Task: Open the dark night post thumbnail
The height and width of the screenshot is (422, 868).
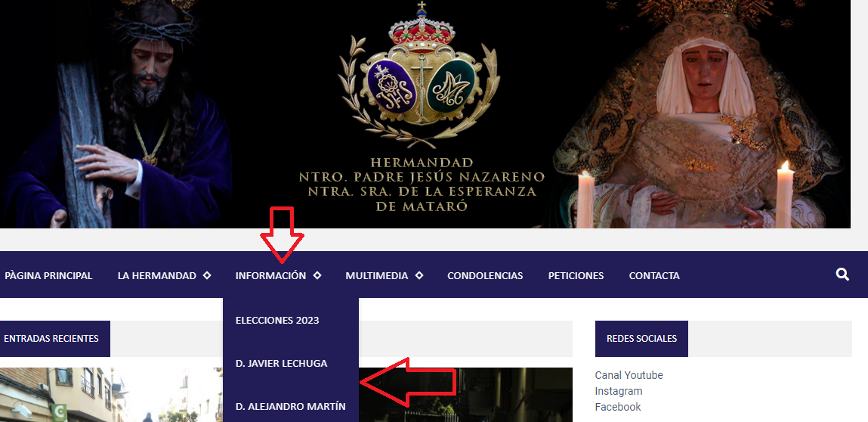Action: point(465,395)
